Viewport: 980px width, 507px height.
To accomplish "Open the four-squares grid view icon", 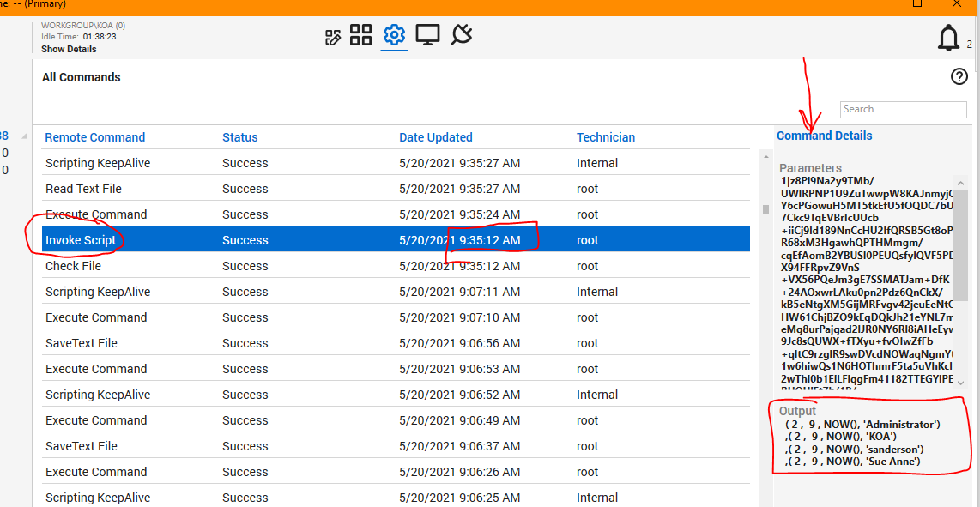I will click(x=360, y=35).
